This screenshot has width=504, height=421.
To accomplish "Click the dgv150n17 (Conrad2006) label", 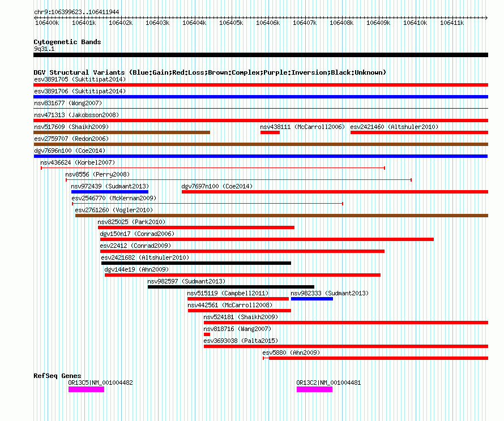I will pos(137,234).
